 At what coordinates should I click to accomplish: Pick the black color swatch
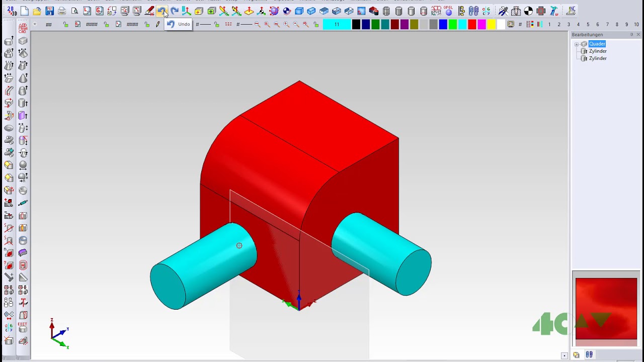pos(356,24)
